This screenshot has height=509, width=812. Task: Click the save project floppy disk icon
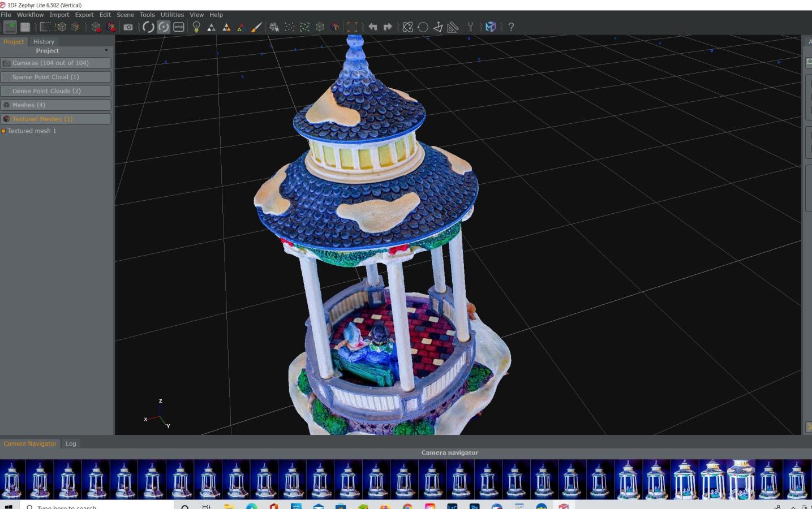pos(25,27)
